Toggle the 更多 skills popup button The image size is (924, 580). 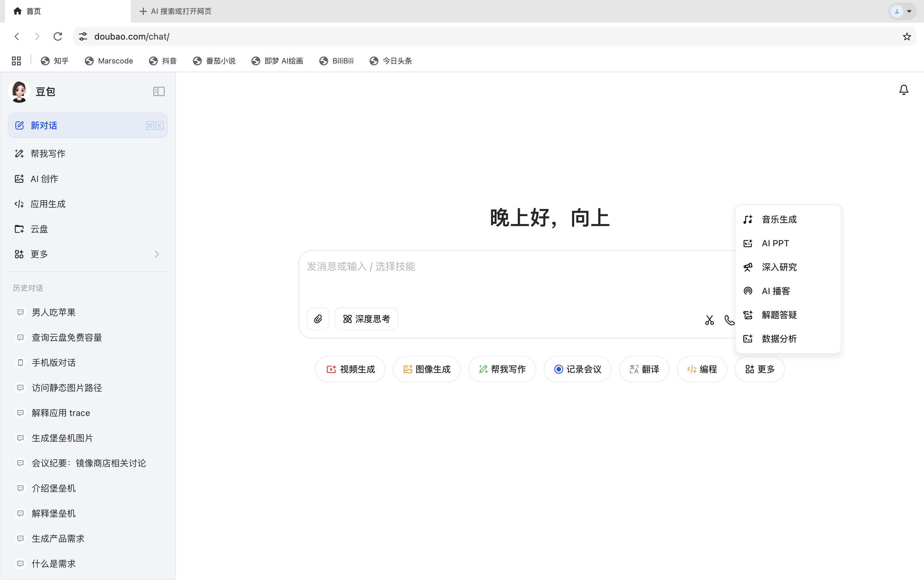tap(759, 369)
